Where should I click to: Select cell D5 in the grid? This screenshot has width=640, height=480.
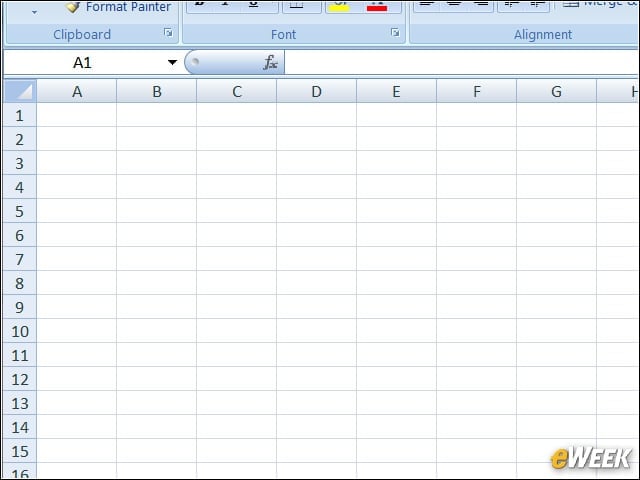317,211
